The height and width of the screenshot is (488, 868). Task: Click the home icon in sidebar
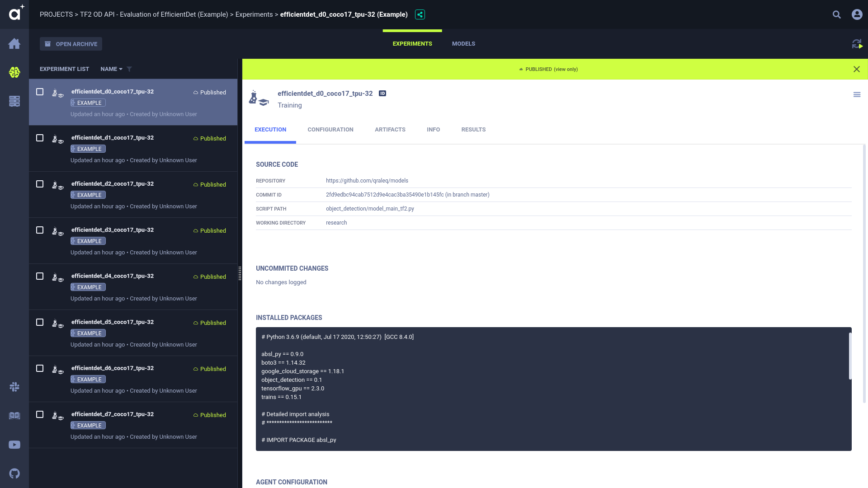tap(14, 43)
